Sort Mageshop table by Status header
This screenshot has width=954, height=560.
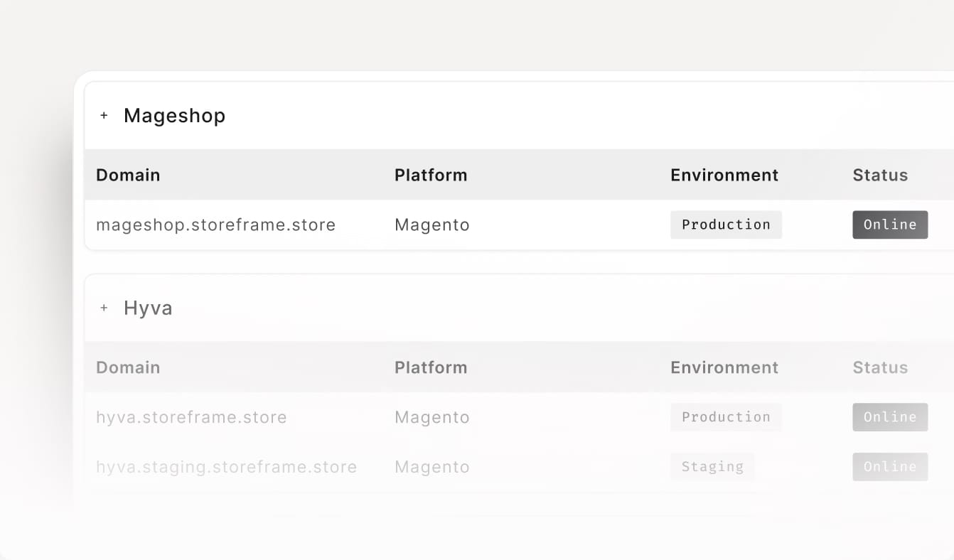tap(880, 176)
